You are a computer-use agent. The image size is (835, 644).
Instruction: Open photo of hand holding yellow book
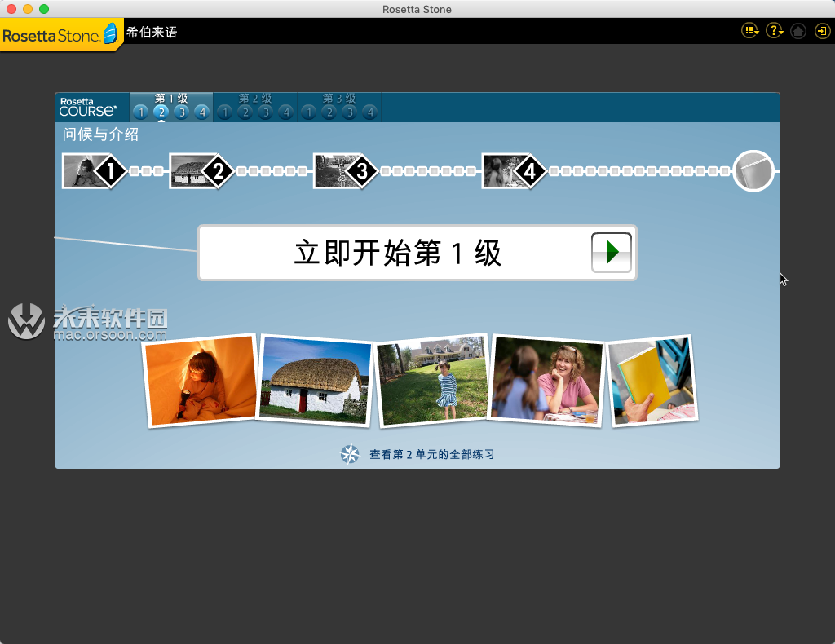[652, 381]
